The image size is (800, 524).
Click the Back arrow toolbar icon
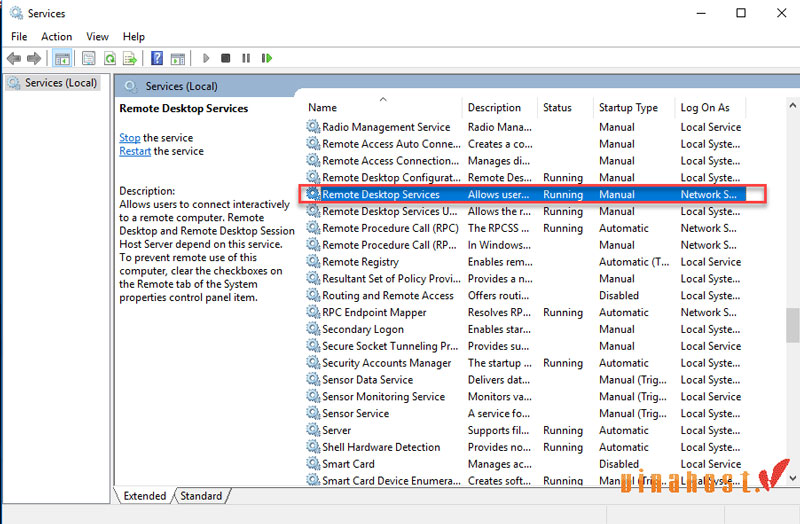14,59
